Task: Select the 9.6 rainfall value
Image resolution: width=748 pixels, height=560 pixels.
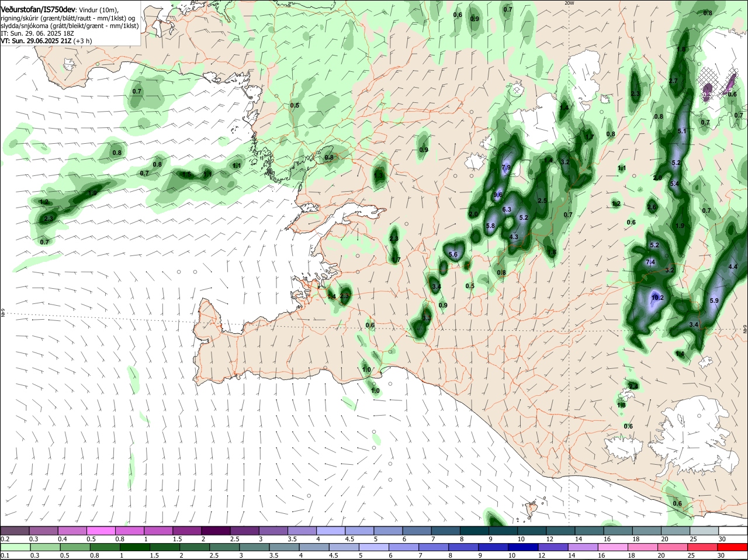Action: [x=498, y=195]
